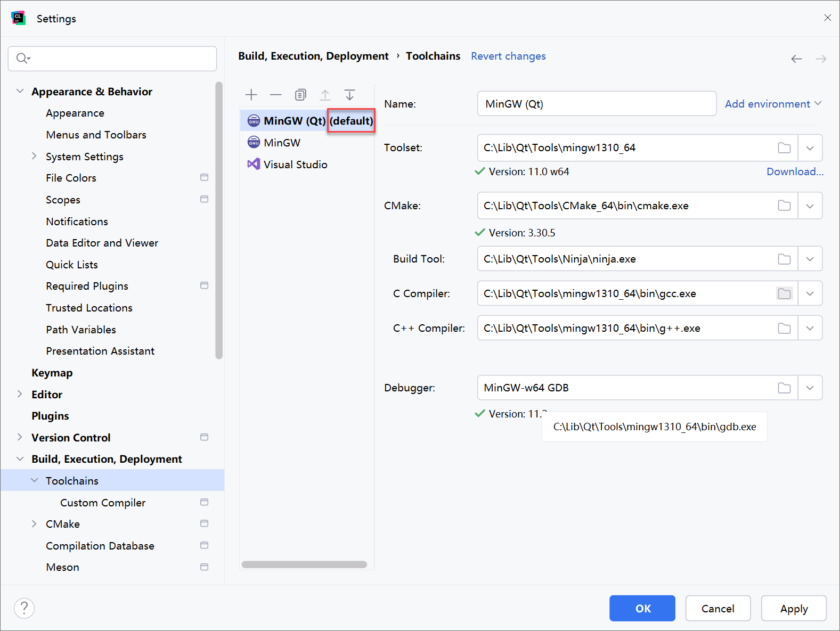Open the Plugins settings page
This screenshot has height=631, width=840.
click(50, 416)
